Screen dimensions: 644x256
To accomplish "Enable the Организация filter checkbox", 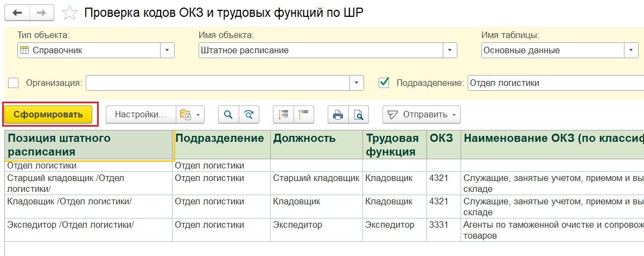I will coord(14,83).
